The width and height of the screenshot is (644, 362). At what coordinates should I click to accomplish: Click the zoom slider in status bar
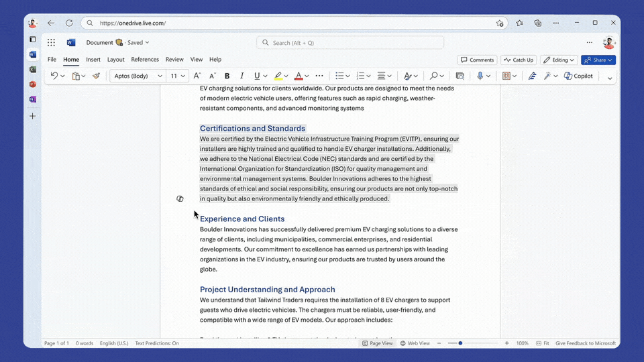click(460, 343)
